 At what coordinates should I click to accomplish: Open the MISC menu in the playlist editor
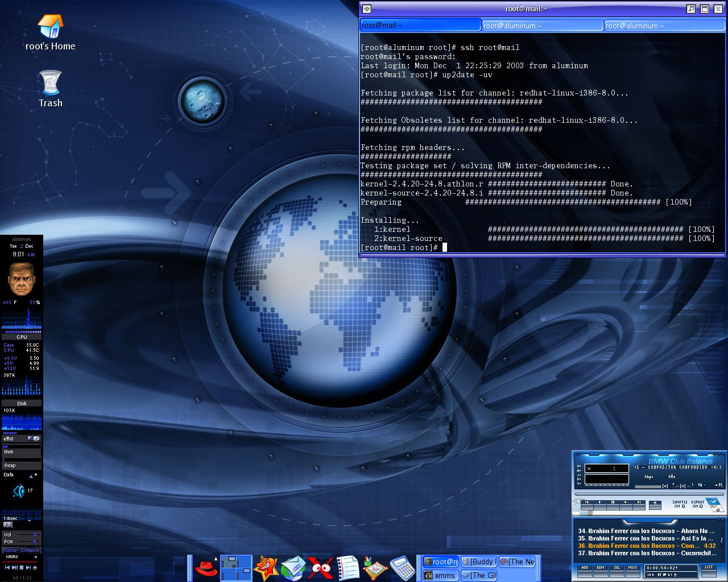pyautogui.click(x=632, y=571)
